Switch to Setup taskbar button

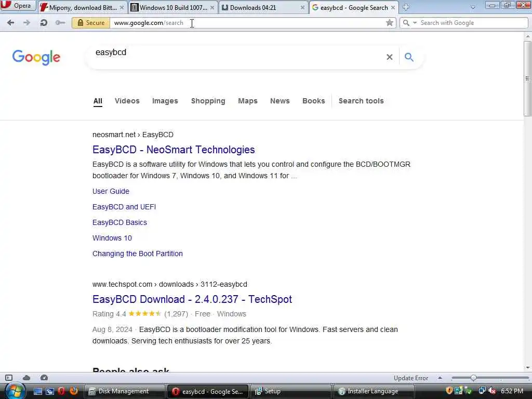pos(290,391)
